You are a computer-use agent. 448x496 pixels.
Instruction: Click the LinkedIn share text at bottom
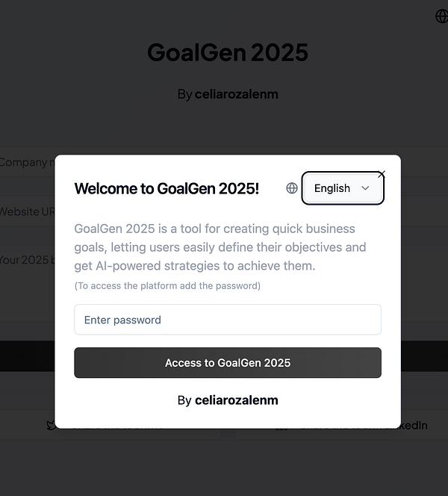(x=414, y=425)
